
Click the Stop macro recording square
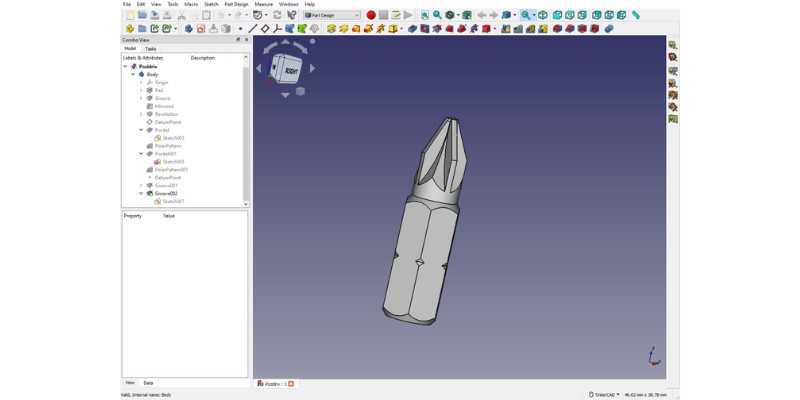[383, 15]
